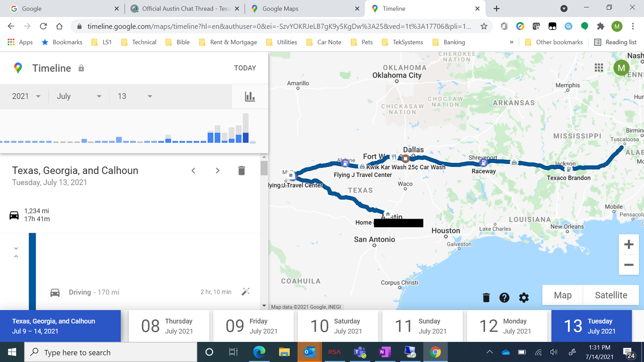The height and width of the screenshot is (362, 644).
Task: Open Timeline settings via the gear icon
Action: 524,297
